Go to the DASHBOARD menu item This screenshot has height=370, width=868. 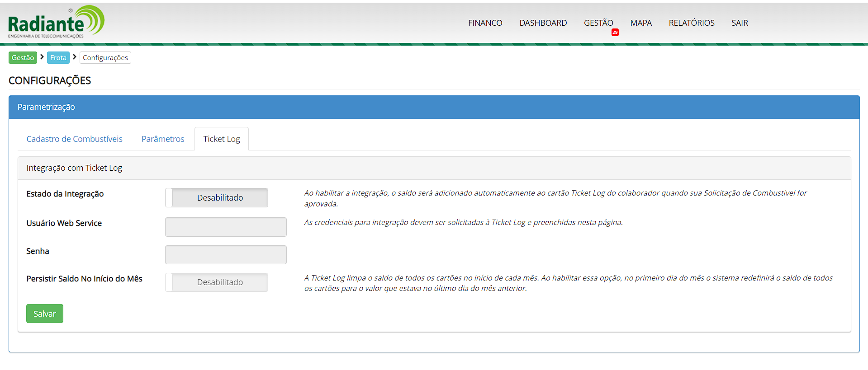pyautogui.click(x=543, y=23)
